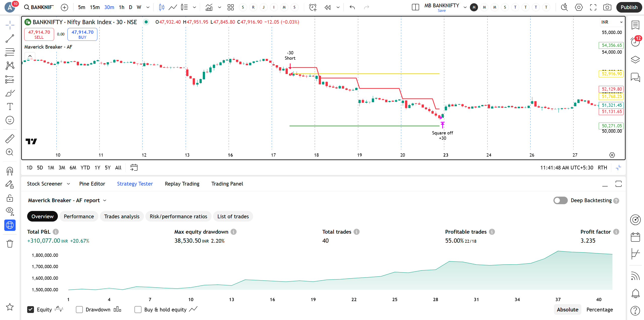Select the Trades analysis tab
Image resolution: width=644 pixels, height=320 pixels.
[122, 217]
